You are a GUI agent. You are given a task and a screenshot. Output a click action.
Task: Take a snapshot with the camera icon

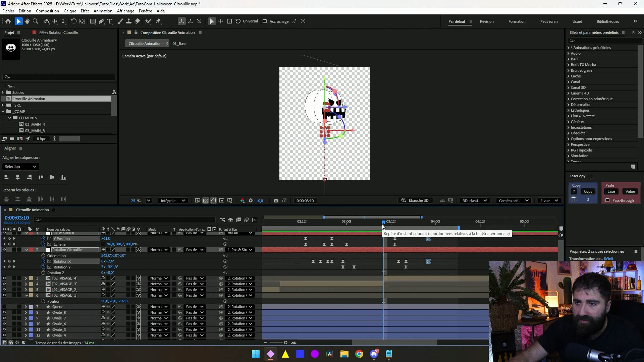click(x=276, y=200)
